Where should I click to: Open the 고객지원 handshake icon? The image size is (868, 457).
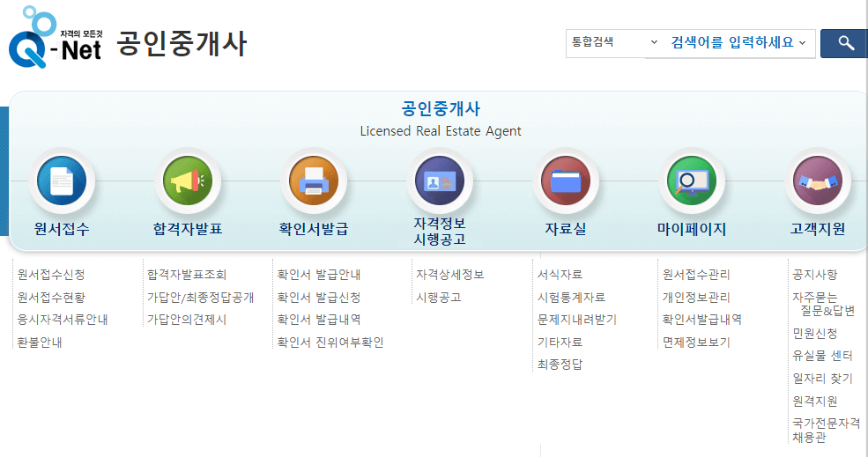[818, 181]
